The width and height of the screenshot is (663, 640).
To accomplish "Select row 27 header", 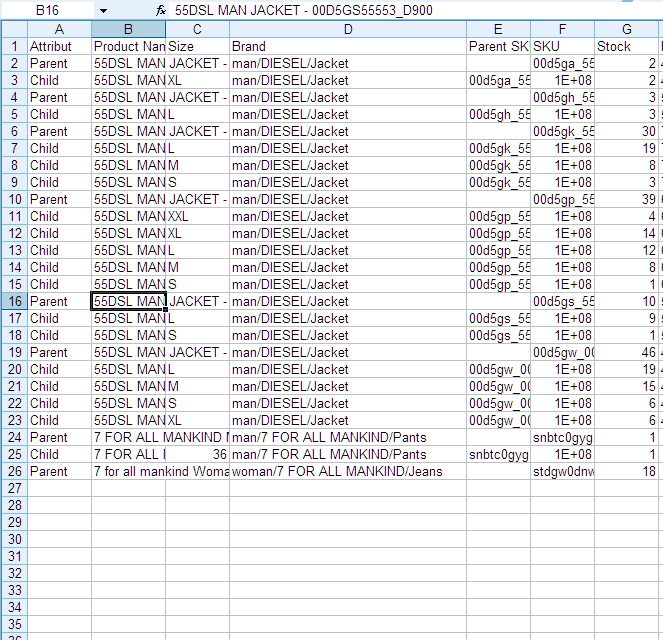I will (15, 488).
